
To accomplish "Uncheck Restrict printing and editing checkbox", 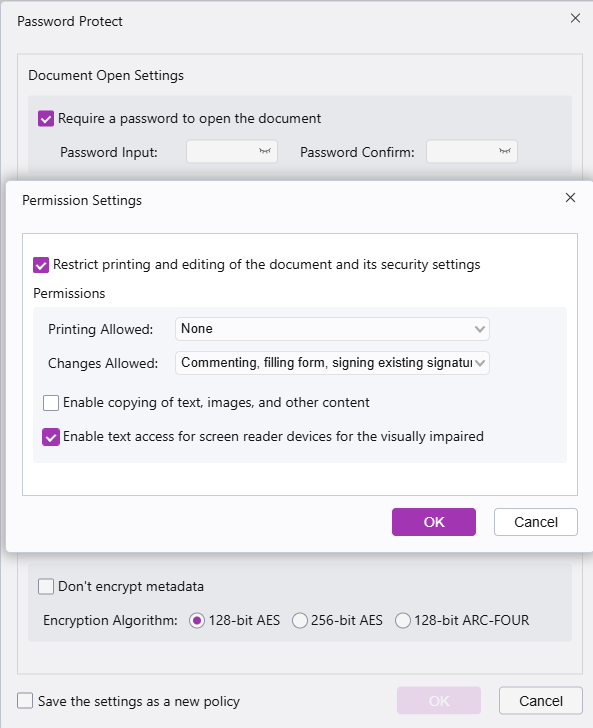I will [x=41, y=265].
